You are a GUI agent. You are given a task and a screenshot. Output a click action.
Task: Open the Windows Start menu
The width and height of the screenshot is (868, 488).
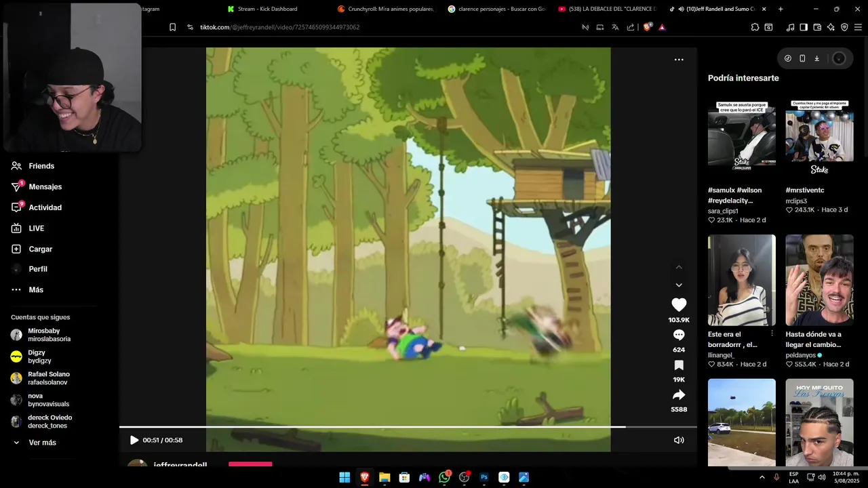344,477
